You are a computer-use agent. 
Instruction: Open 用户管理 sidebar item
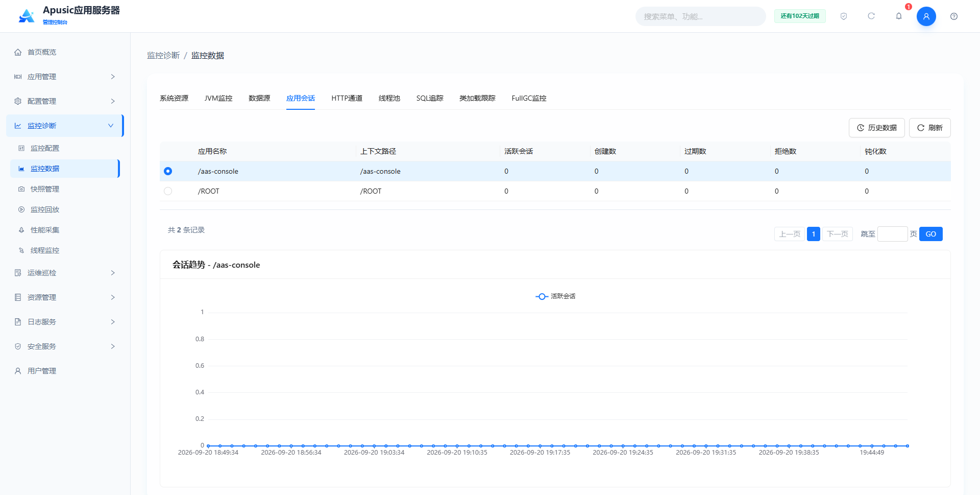coord(65,371)
